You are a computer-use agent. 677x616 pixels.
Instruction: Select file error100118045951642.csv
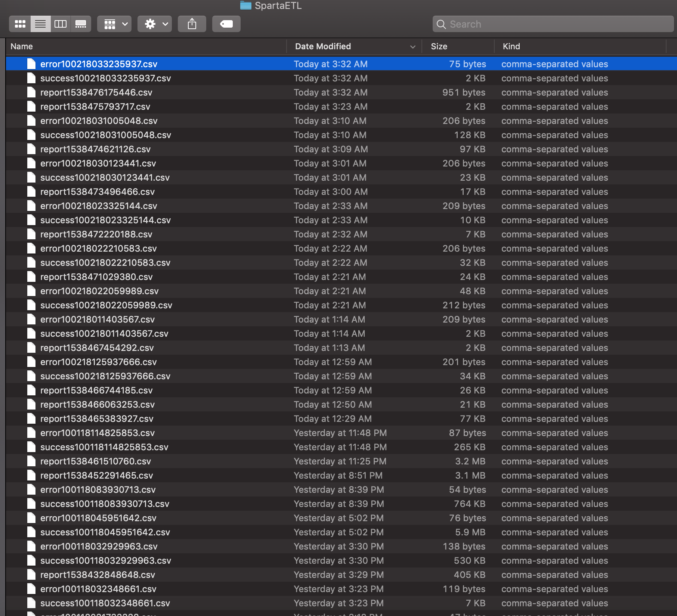click(341, 518)
